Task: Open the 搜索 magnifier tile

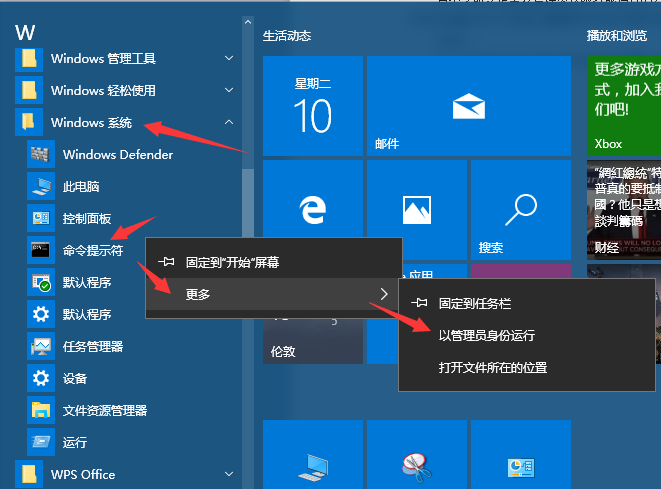Action: [x=521, y=210]
